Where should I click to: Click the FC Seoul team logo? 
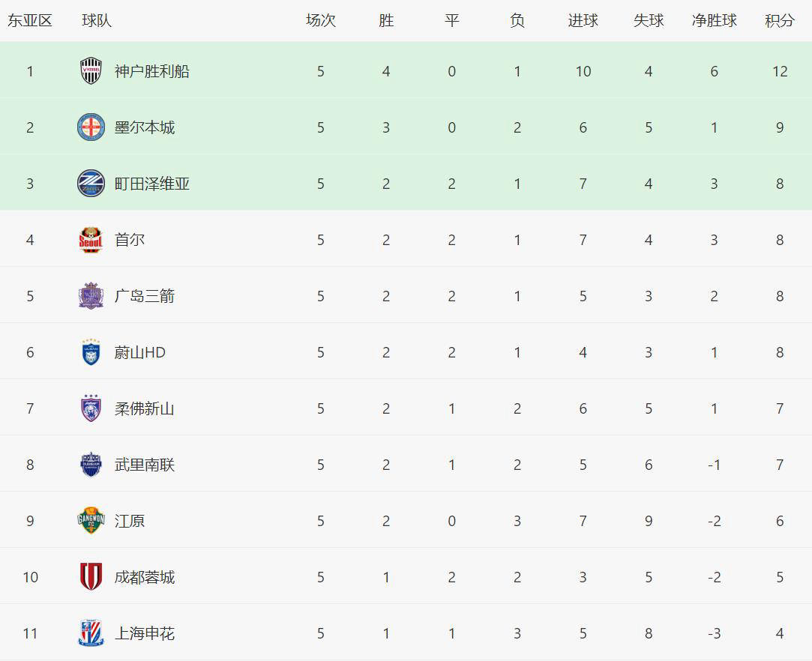pos(91,240)
